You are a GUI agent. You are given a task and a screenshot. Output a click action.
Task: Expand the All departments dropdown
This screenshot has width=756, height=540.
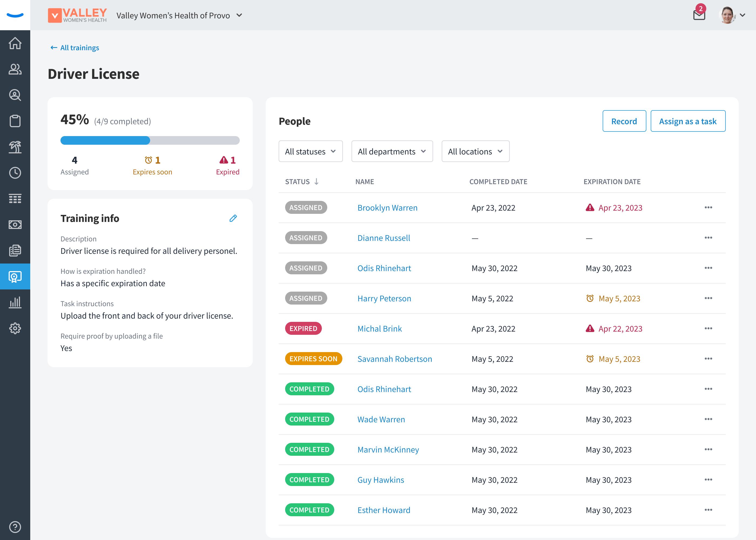coord(392,151)
